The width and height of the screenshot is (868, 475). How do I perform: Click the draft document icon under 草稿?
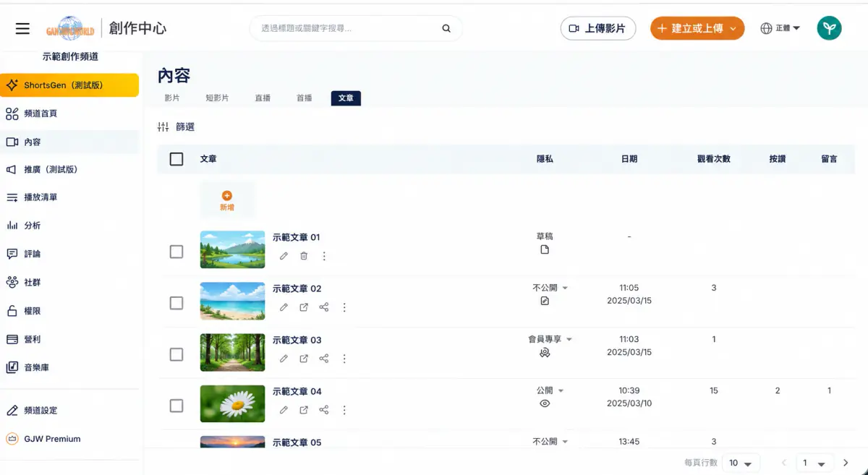point(545,249)
